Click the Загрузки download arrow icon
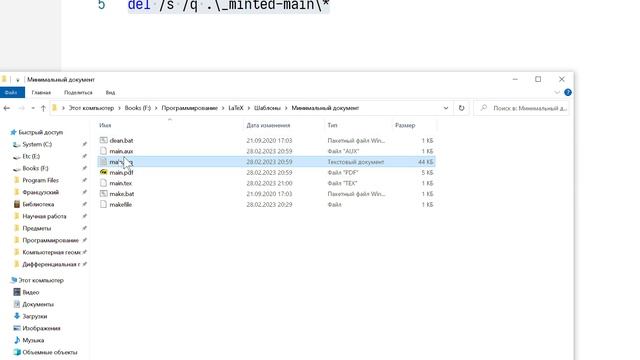Screen dimensions: 640x360 [17, 316]
